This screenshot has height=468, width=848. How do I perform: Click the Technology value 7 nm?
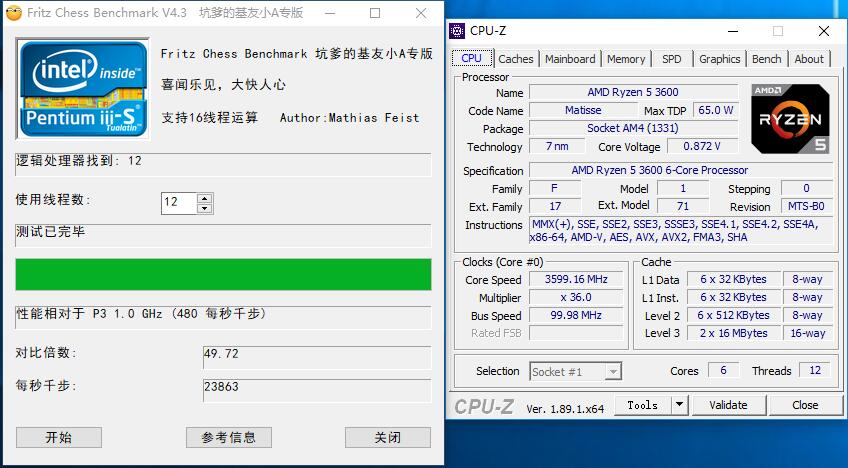[557, 146]
